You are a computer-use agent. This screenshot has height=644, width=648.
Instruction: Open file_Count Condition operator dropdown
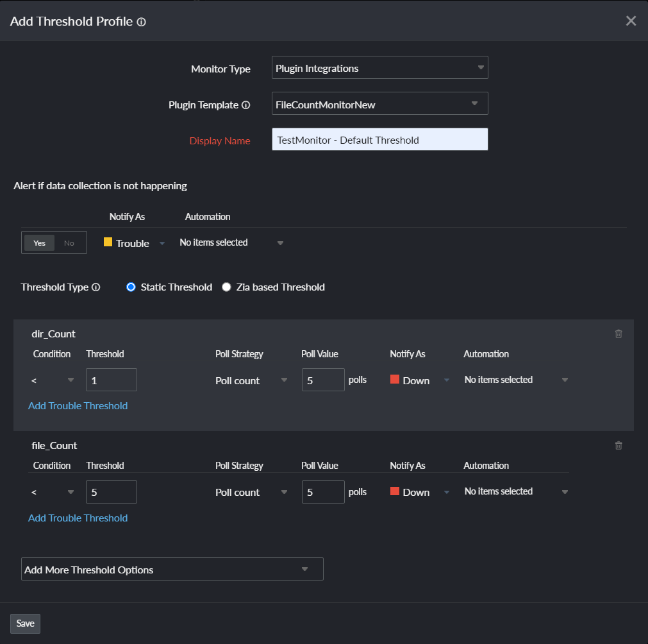coord(53,492)
